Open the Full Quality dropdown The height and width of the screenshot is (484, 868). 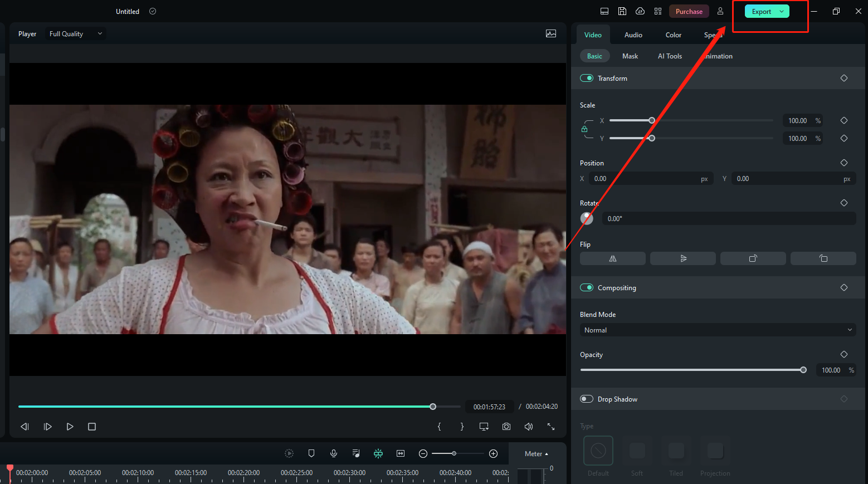click(x=76, y=34)
